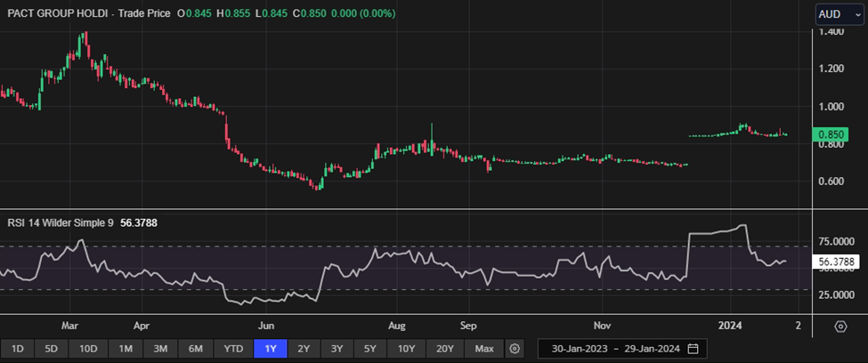Click the Nov label on time axis
Viewport: 868px width, 363px height.
coord(603,326)
